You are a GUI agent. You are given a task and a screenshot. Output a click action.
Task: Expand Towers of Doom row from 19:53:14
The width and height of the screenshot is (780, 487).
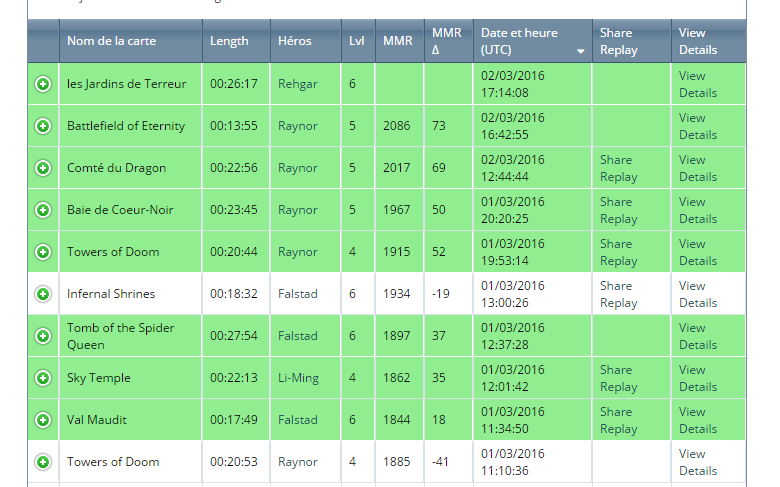pos(43,252)
